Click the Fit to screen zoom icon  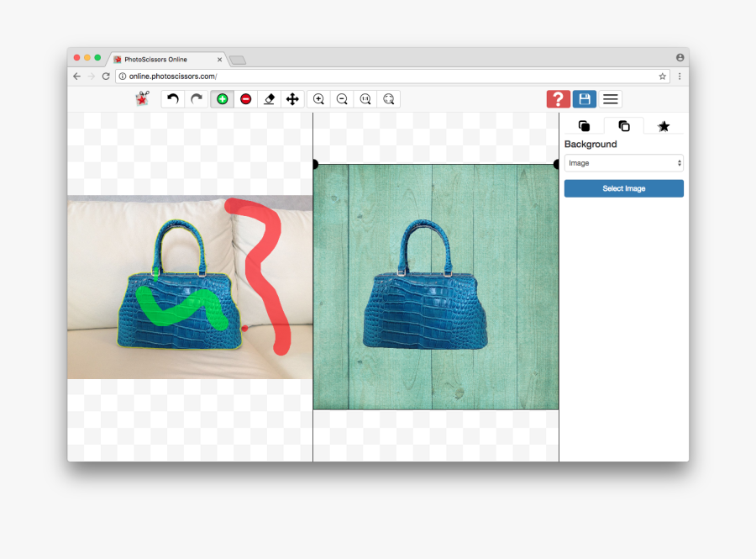[389, 98]
